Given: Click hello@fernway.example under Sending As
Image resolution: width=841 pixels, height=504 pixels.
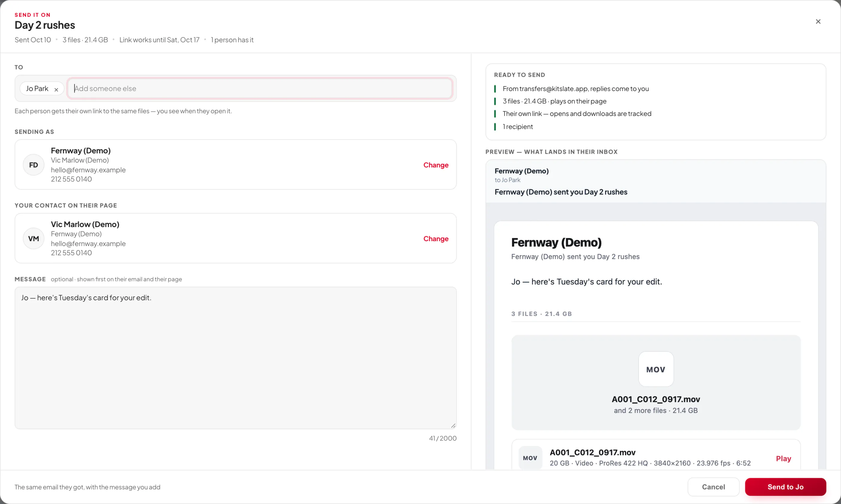Looking at the screenshot, I should tap(88, 170).
